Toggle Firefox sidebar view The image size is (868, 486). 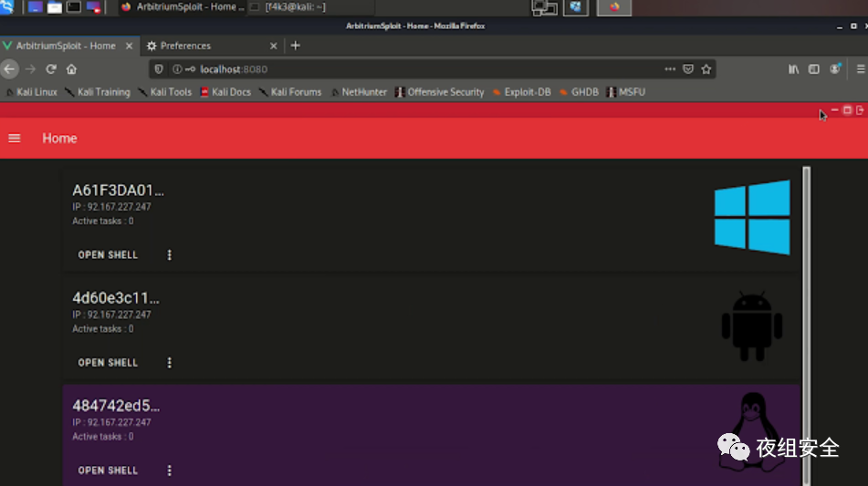point(814,69)
